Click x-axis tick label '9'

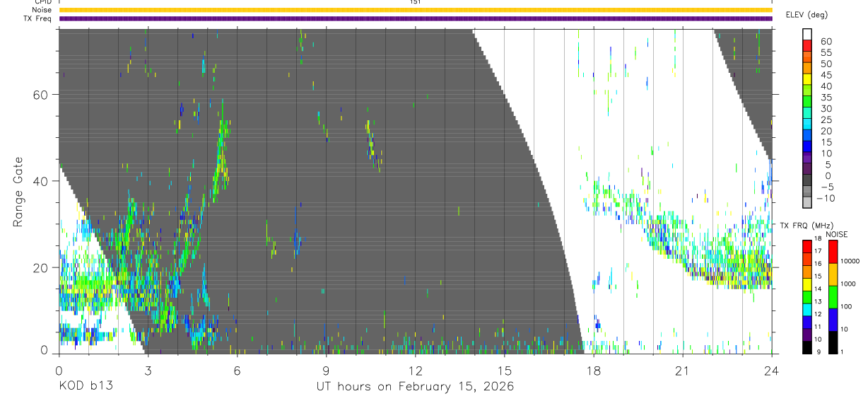(x=326, y=370)
